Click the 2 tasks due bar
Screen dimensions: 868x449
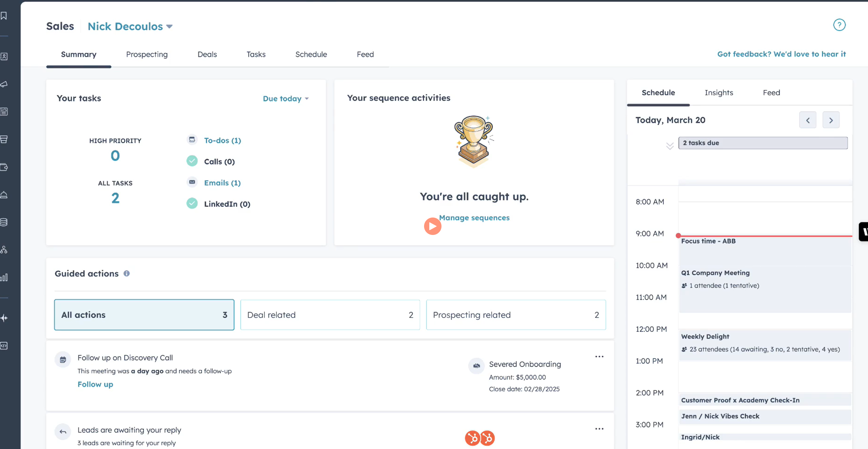click(763, 143)
